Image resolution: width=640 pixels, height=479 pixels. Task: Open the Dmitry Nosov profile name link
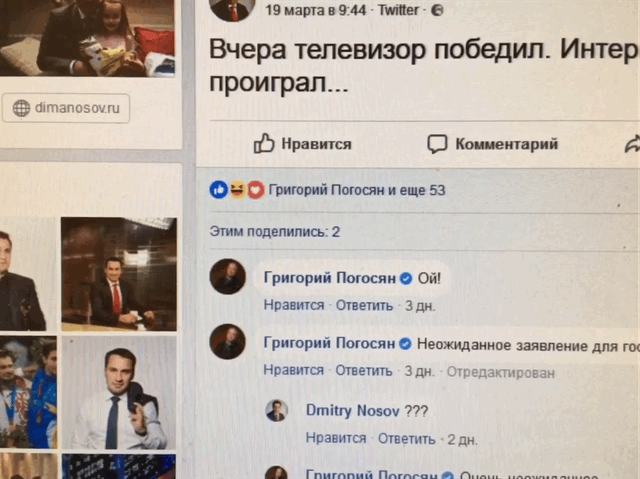(353, 410)
